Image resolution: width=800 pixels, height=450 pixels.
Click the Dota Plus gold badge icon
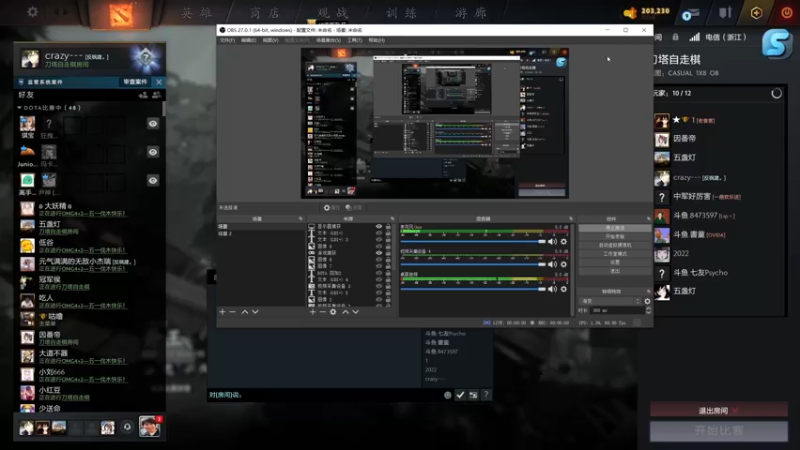click(x=756, y=13)
